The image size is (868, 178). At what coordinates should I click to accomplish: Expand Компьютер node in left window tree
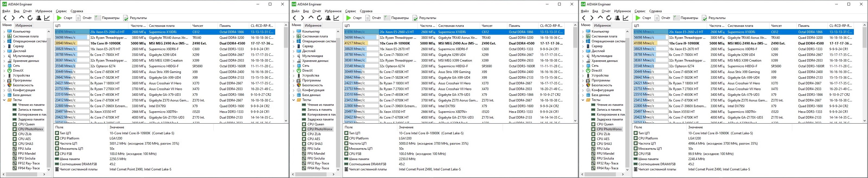coord(4,32)
